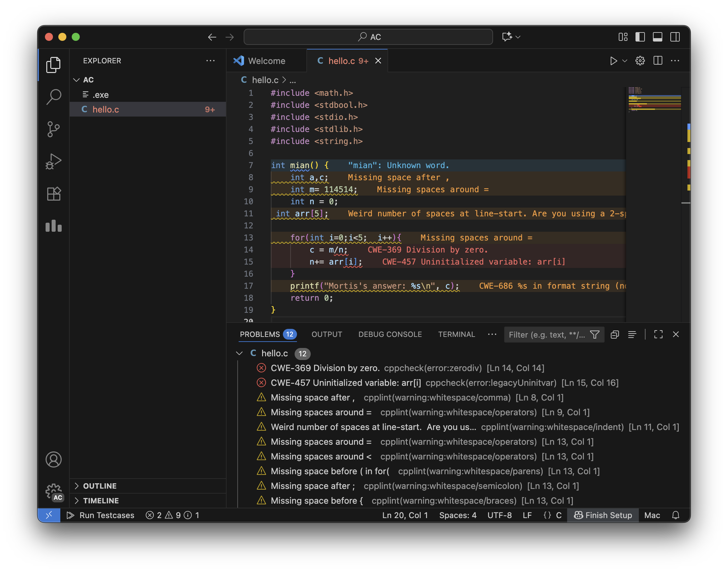This screenshot has width=728, height=572.
Task: Open the Search view in activity bar
Action: pos(54,97)
